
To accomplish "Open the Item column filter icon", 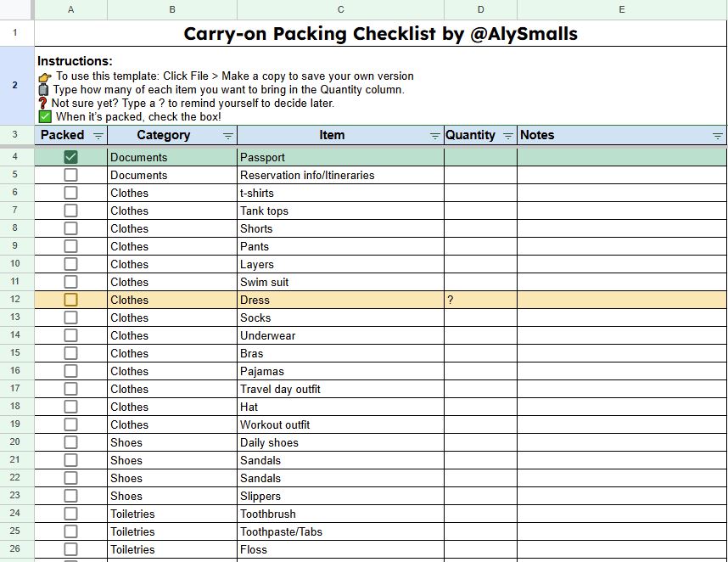I will (434, 136).
